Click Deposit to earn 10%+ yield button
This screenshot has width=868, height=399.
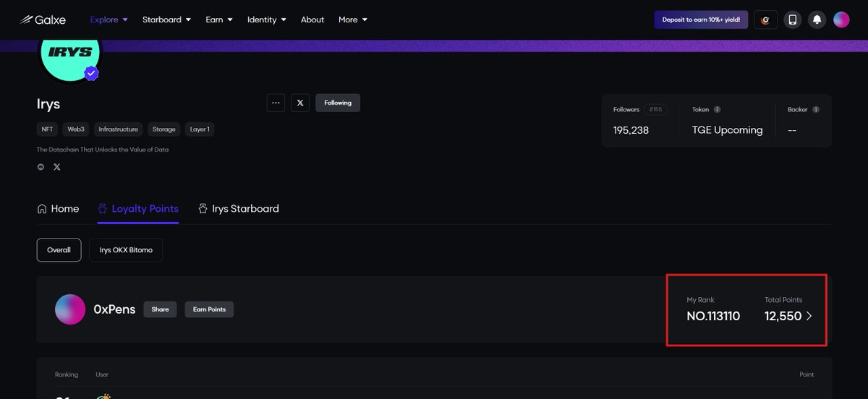[701, 20]
